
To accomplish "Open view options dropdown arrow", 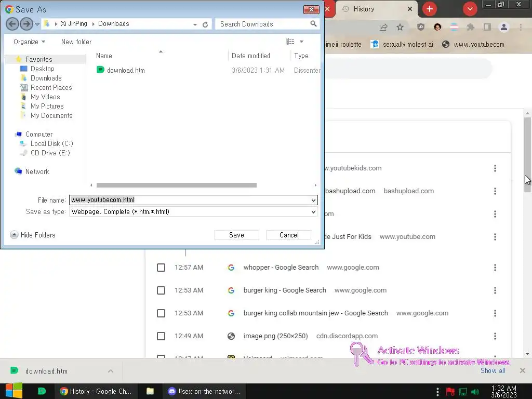I will (302, 42).
